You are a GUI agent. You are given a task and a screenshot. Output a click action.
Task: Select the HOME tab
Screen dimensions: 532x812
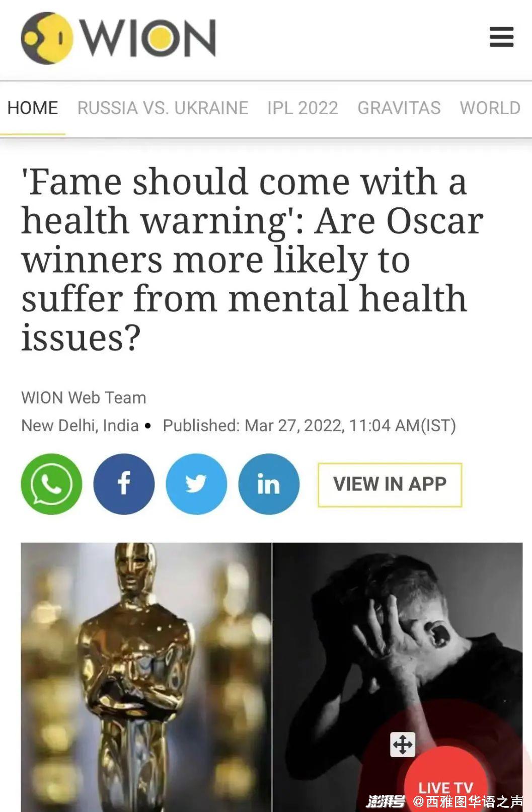click(x=33, y=108)
